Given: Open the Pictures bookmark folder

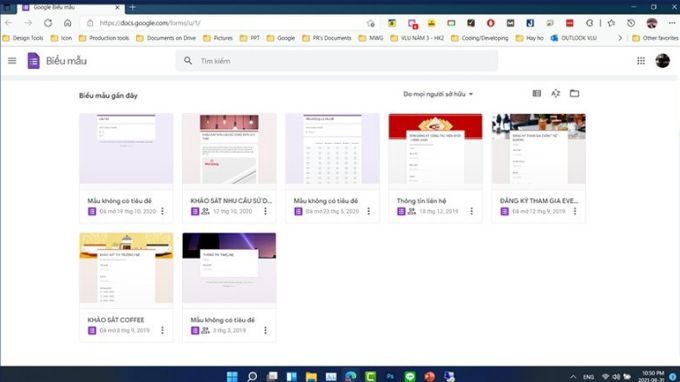Looking at the screenshot, I should pyautogui.click(x=218, y=38).
